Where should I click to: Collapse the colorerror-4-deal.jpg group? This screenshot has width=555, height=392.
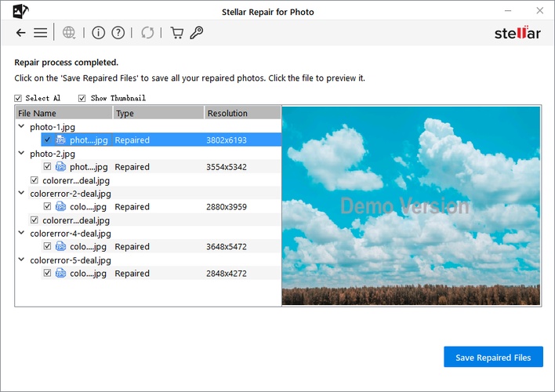21,233
